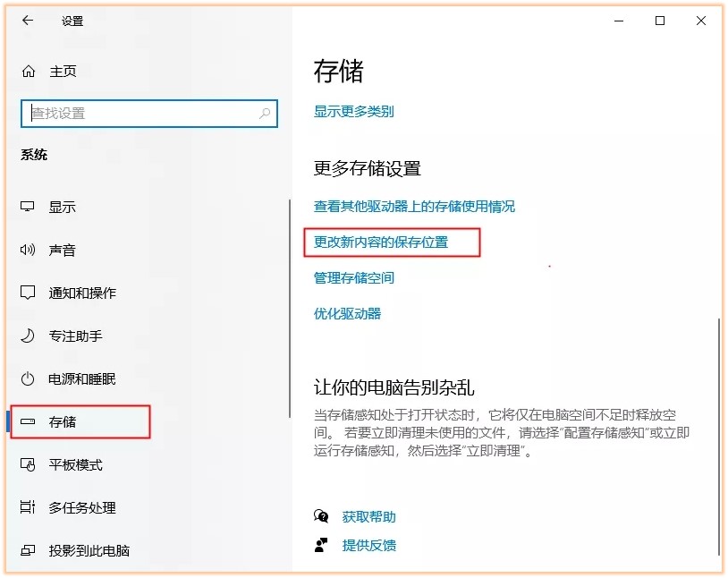Open 显示更多类别 to show more categories
Image resolution: width=728 pixels, height=578 pixels.
click(353, 111)
